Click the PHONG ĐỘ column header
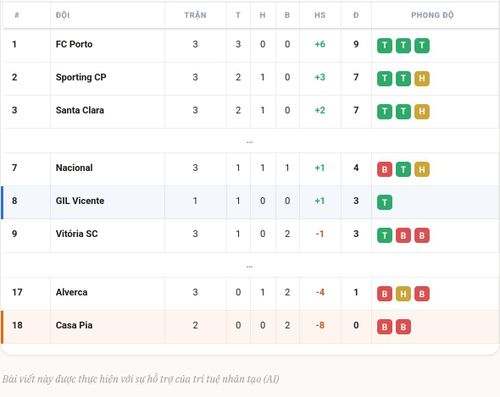This screenshot has width=500, height=397. [x=432, y=15]
